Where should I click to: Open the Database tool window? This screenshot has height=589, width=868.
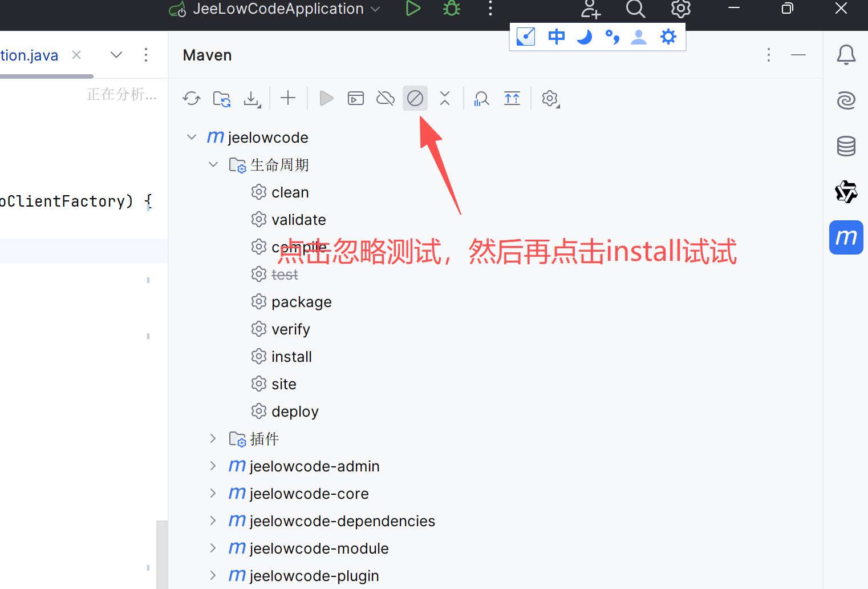(x=846, y=146)
